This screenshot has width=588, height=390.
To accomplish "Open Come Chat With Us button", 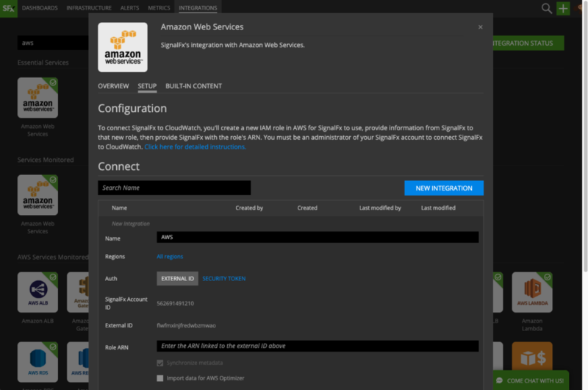I will coord(531,380).
